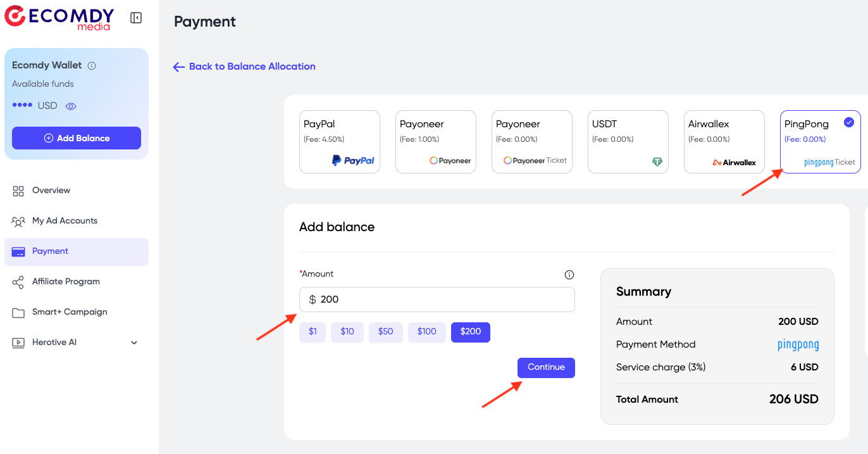Choose PingPong payment method card
This screenshot has width=868, height=454.
[821, 142]
